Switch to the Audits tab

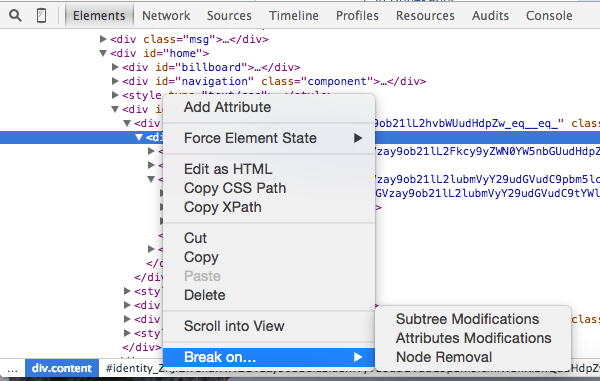[490, 16]
